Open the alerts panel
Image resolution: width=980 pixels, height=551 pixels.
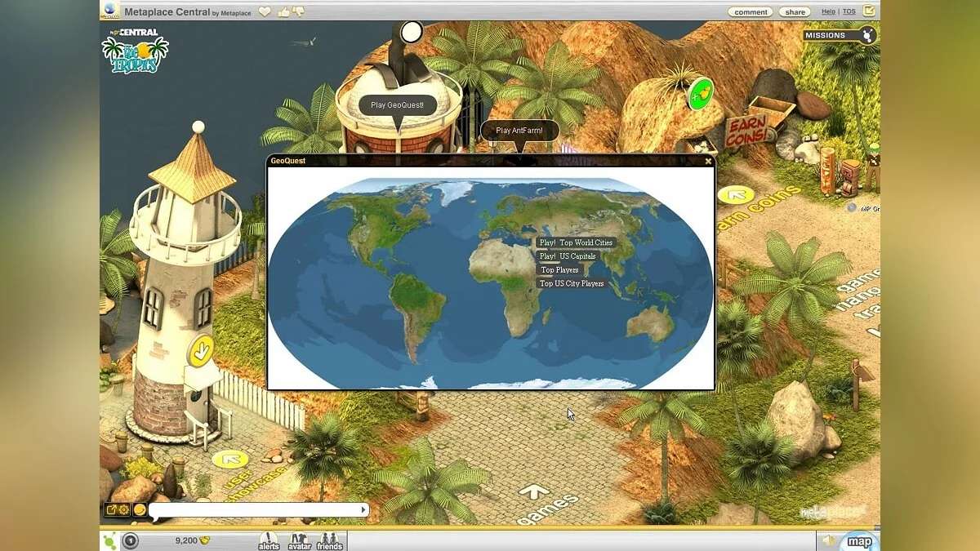tap(269, 541)
